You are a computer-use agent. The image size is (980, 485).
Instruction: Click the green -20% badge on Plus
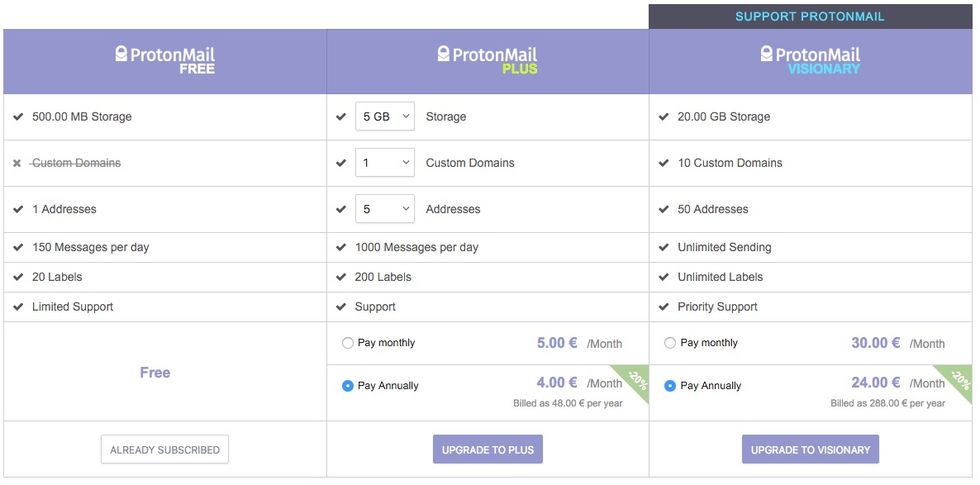(x=637, y=381)
